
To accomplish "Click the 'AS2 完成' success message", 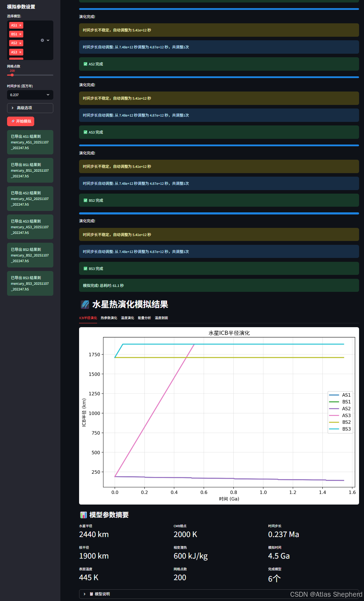I will [219, 64].
